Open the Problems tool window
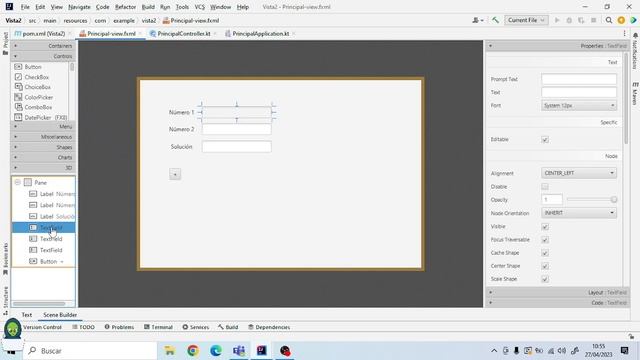The height and width of the screenshot is (360, 640). pyautogui.click(x=119, y=327)
